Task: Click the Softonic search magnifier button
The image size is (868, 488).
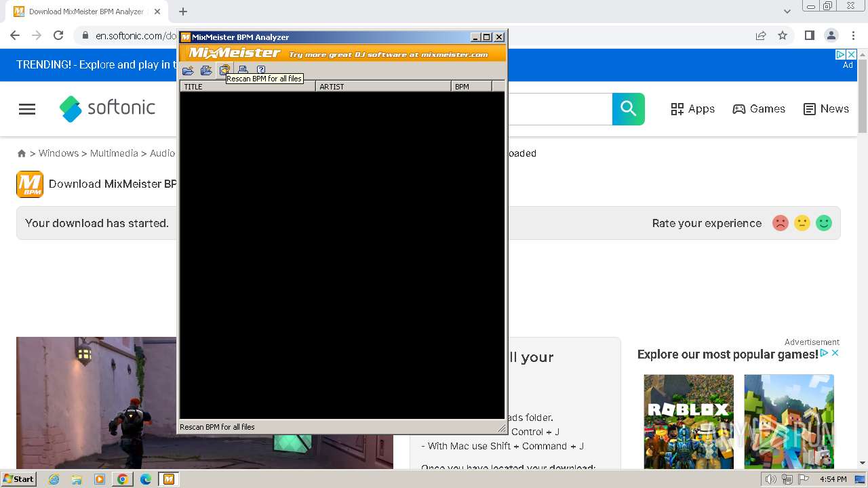Action: point(629,109)
